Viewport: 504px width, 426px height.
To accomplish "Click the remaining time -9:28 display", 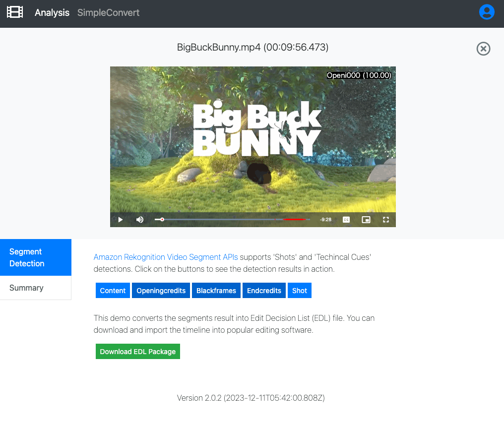I will click(325, 220).
